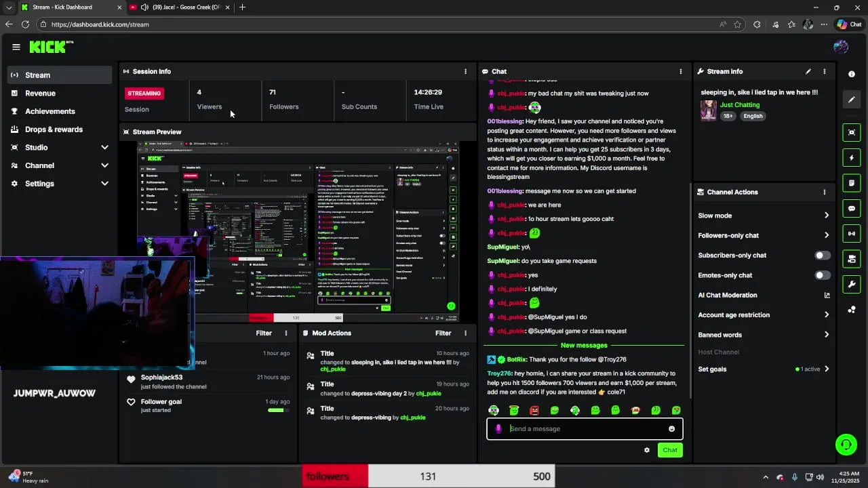Click the camera icon in the right rail
Viewport: 868px width, 488px height.
852,259
